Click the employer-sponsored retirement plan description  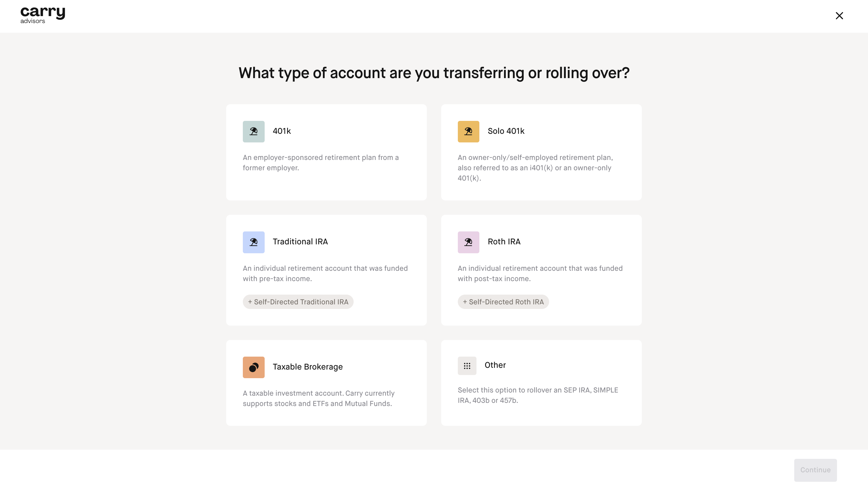(320, 163)
